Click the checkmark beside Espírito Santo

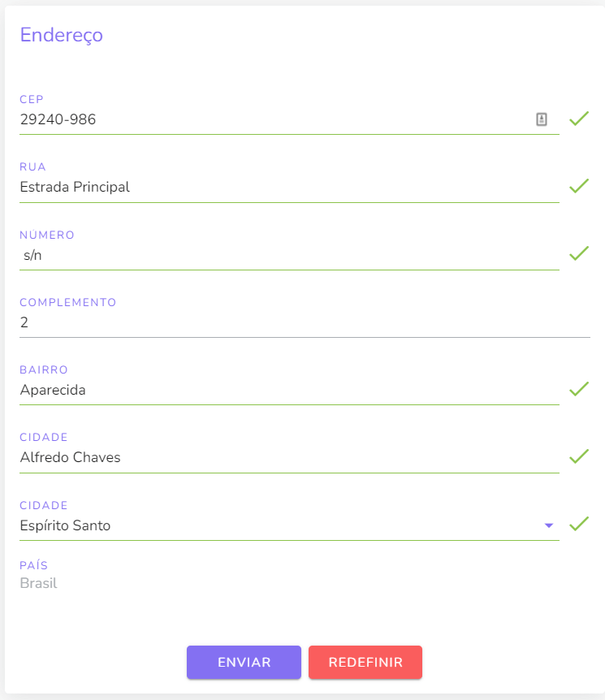[579, 524]
